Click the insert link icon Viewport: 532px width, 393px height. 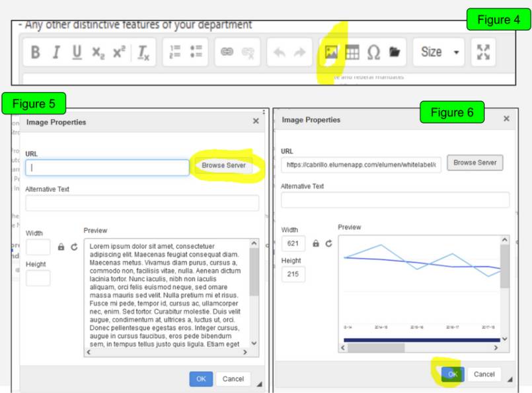pos(227,53)
